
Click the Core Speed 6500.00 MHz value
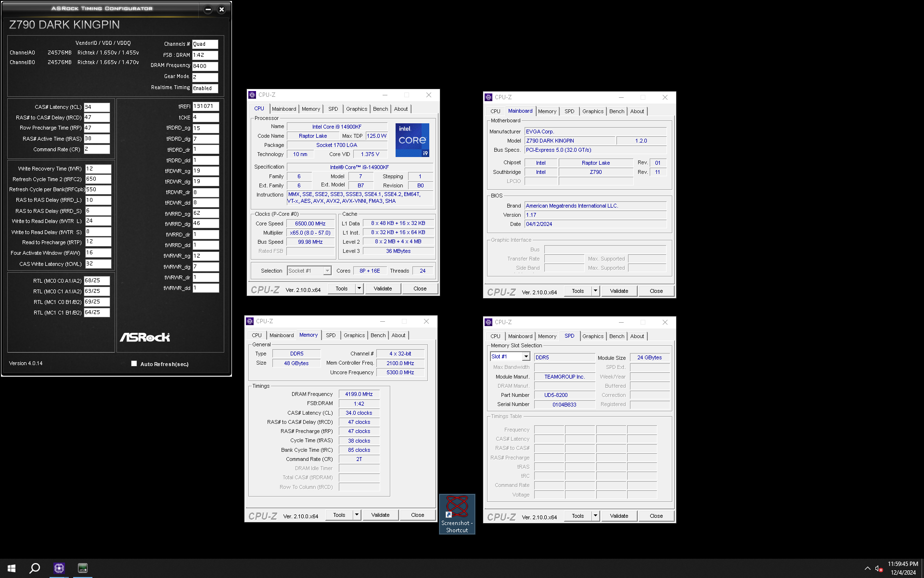[310, 223]
